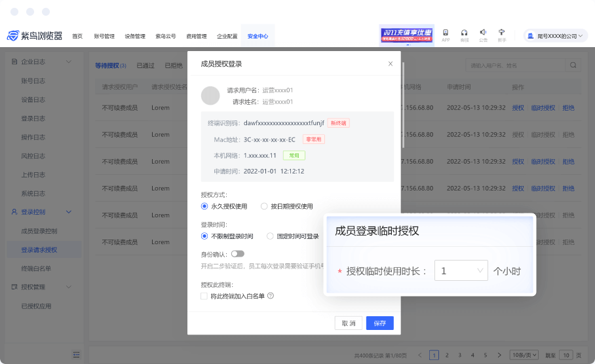Click the company building icon
Screen dimensions: 595x364
pyautogui.click(x=531, y=36)
